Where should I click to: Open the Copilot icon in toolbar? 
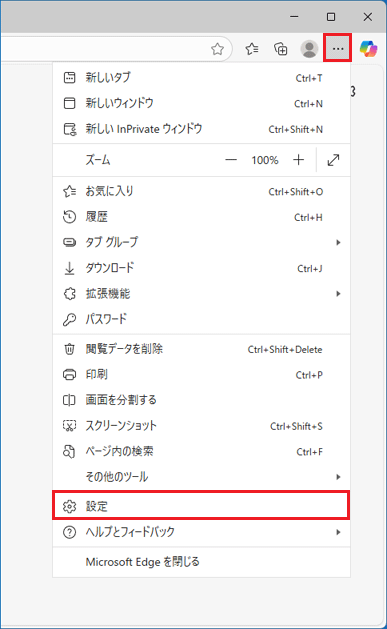[368, 49]
